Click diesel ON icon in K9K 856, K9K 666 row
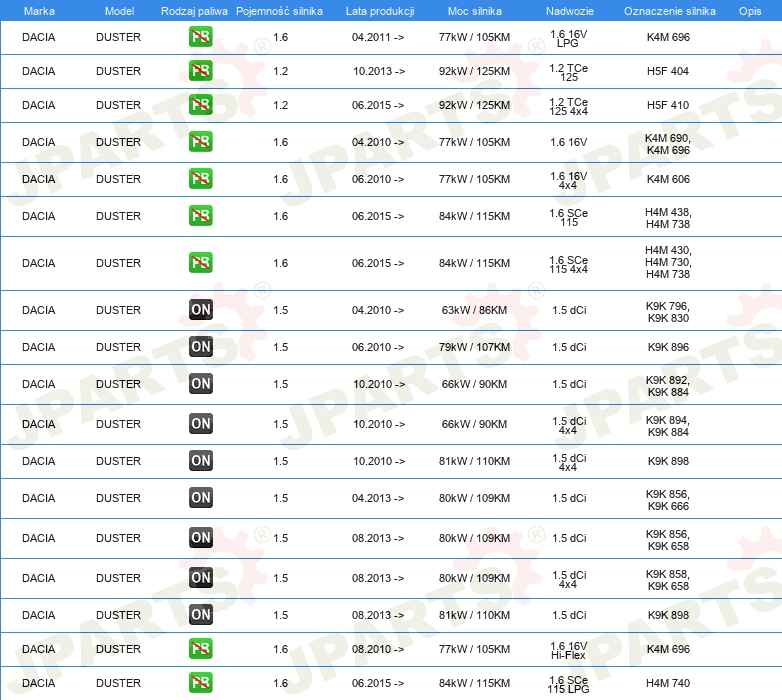This screenshot has height=700, width=782. coord(200,498)
